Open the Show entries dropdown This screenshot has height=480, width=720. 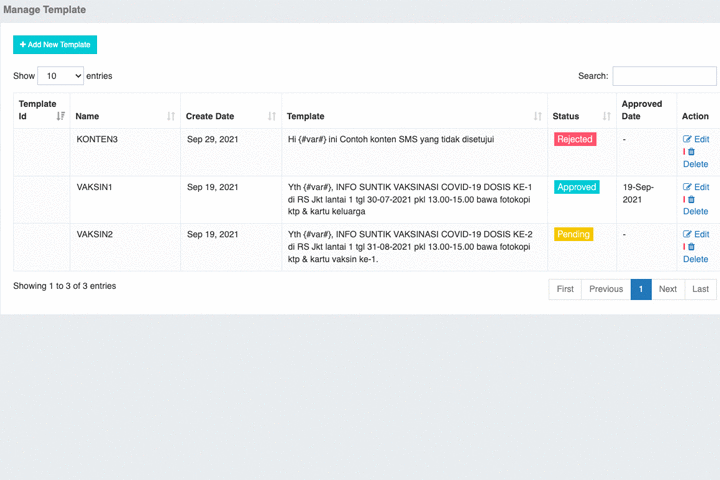61,76
